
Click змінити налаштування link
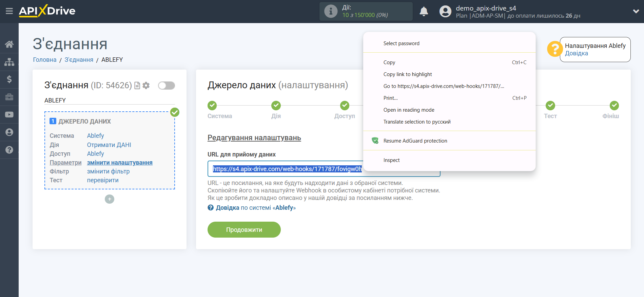pos(120,163)
